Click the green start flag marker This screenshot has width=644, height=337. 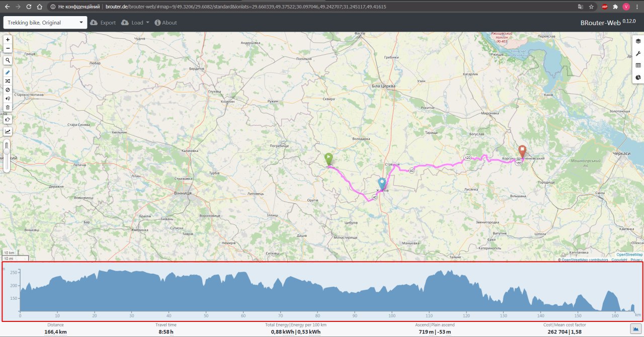click(329, 159)
